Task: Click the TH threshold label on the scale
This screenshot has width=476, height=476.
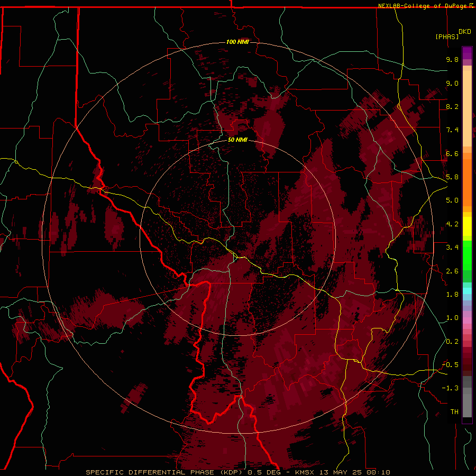Action: point(454,412)
